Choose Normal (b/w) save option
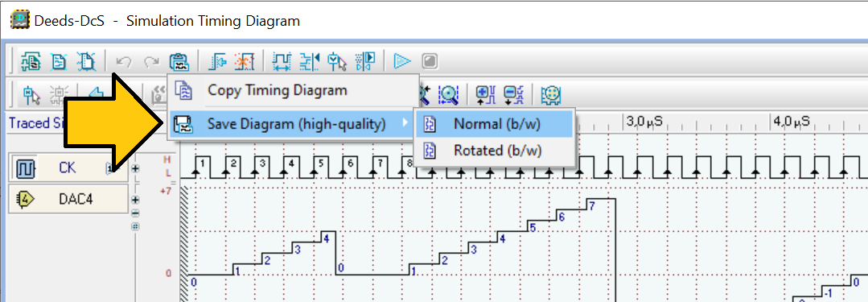 pyautogui.click(x=496, y=124)
